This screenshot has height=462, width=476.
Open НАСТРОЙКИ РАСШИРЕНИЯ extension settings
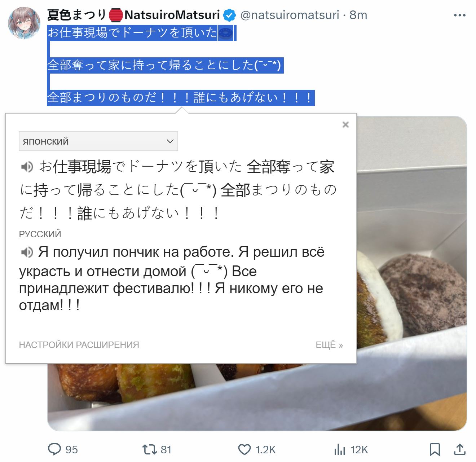(x=79, y=345)
